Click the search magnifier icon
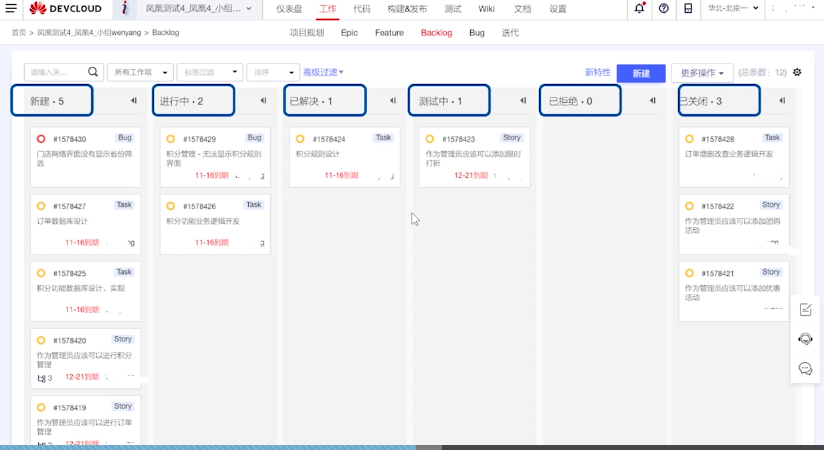 [93, 72]
